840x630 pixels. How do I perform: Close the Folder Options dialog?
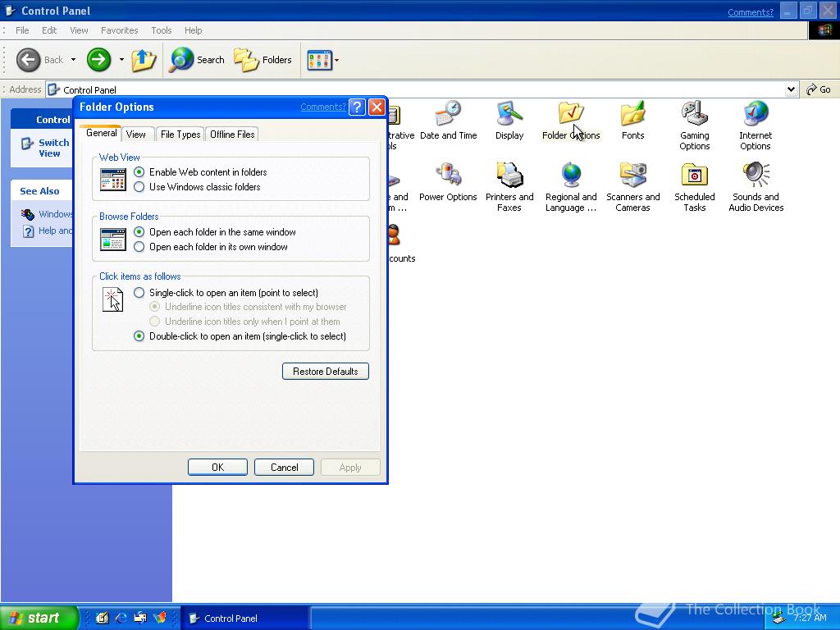pos(377,107)
